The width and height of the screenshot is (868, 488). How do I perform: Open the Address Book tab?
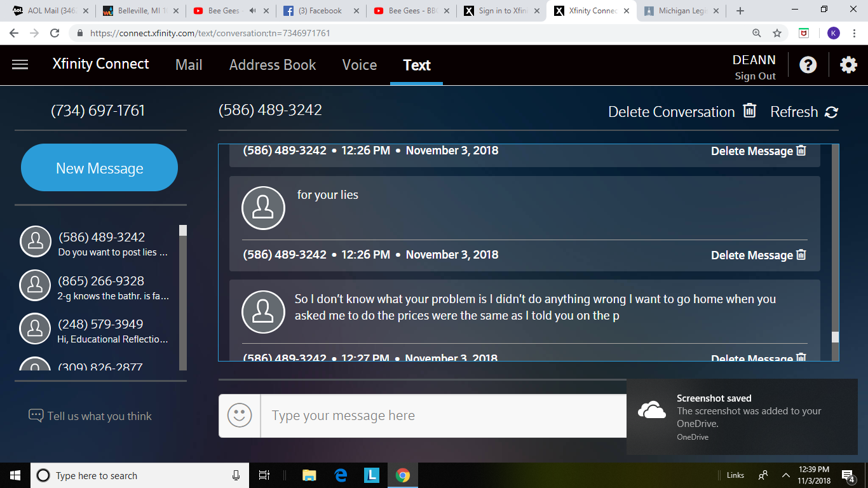(273, 65)
